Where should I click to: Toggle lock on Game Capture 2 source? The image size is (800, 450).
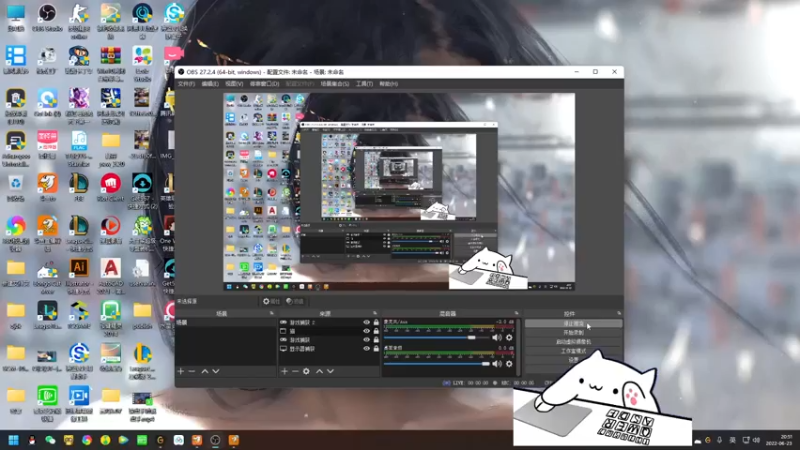pyautogui.click(x=377, y=322)
